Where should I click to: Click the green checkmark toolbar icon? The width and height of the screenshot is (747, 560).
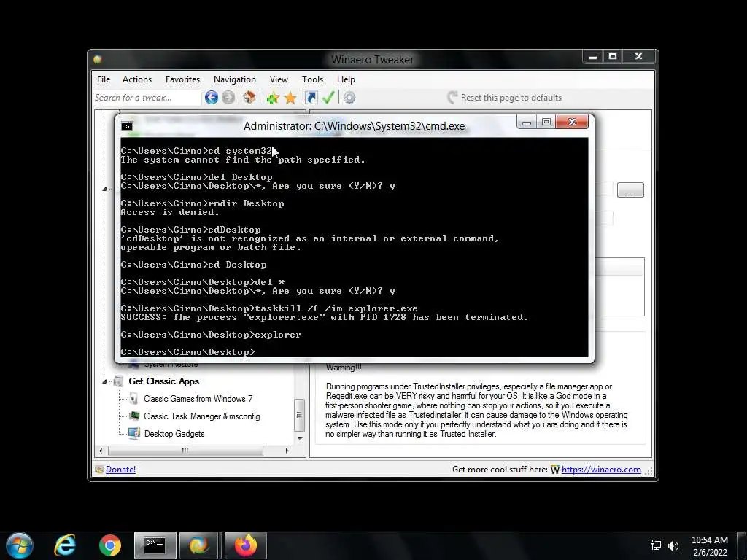coord(328,98)
